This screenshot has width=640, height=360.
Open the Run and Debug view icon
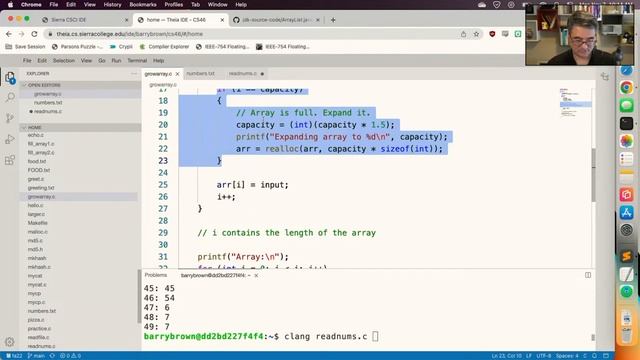coord(10,139)
